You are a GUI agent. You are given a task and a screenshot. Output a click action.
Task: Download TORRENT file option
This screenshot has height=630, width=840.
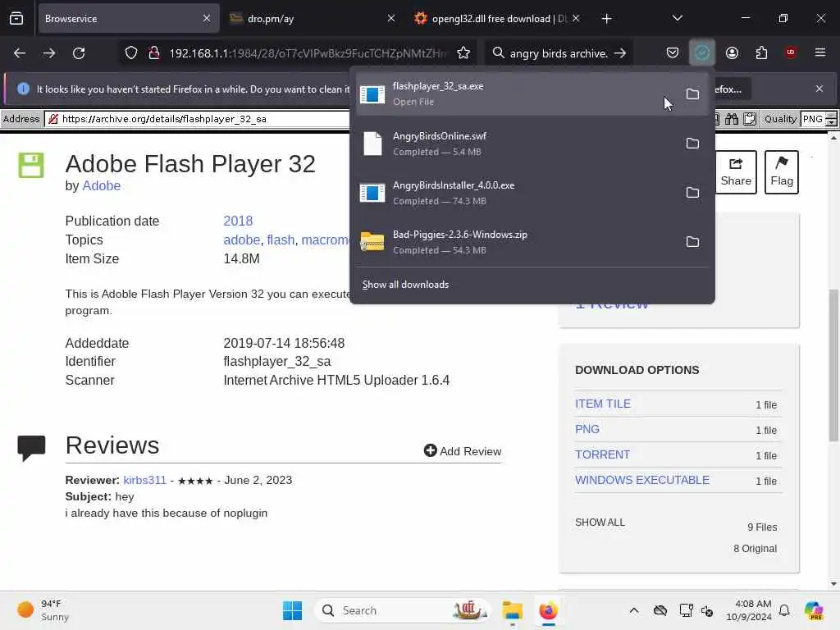point(602,454)
